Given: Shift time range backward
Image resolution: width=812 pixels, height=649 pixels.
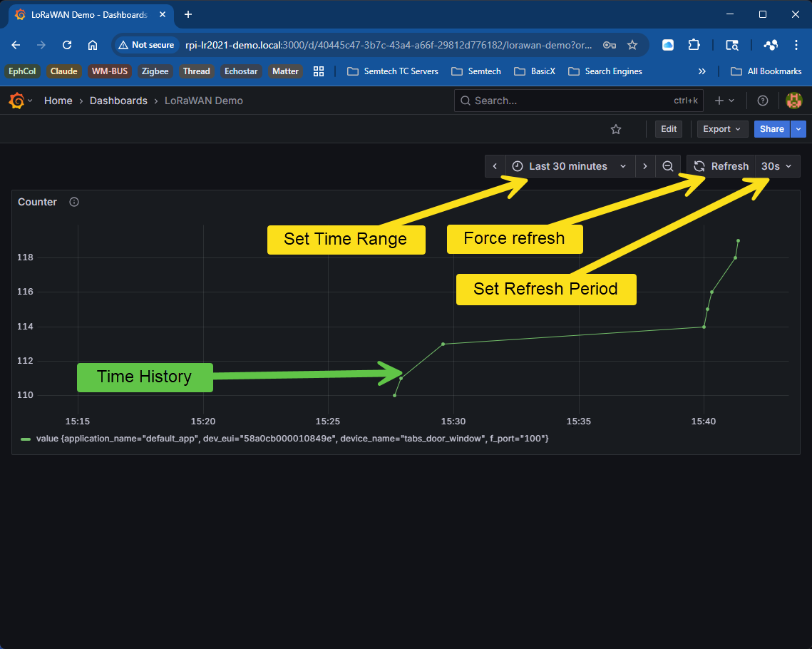Looking at the screenshot, I should tap(495, 166).
